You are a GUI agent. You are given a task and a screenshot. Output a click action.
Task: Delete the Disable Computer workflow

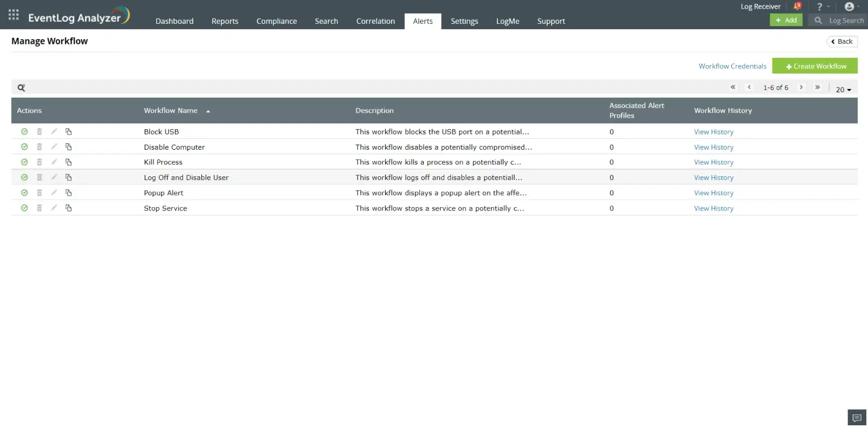click(x=39, y=147)
